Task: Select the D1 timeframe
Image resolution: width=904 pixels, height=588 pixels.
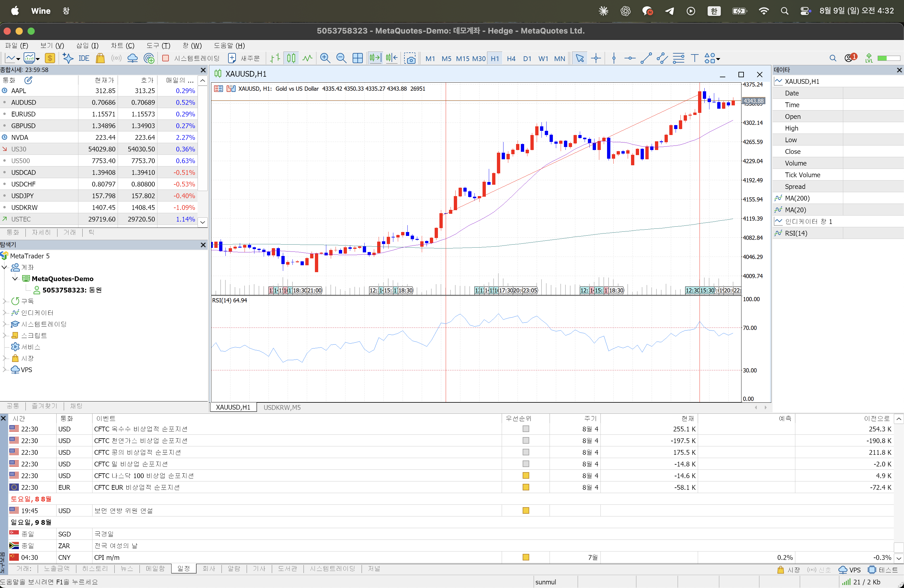Action: click(527, 58)
